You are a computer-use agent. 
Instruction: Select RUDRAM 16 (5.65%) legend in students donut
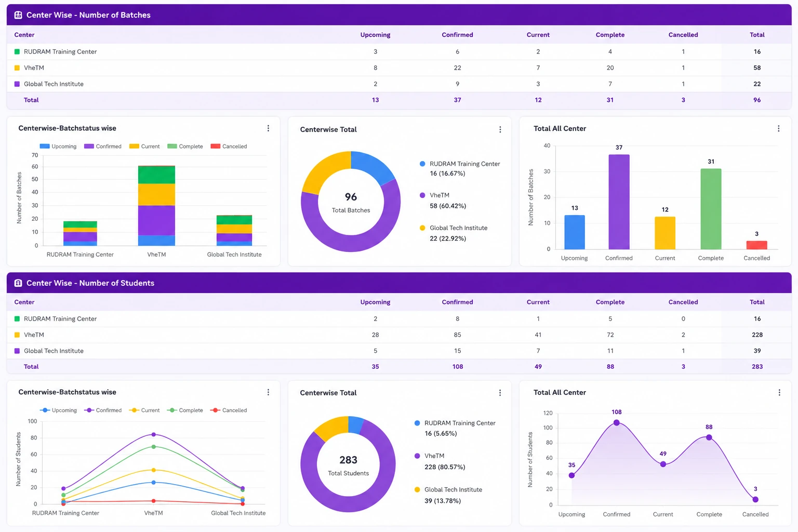[455, 428]
